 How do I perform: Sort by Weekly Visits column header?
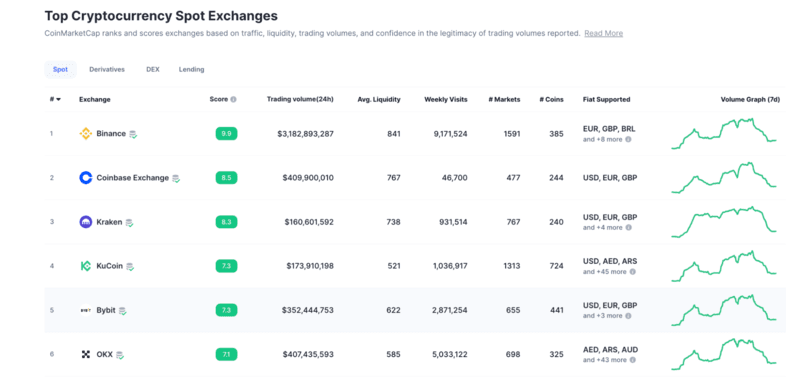click(445, 99)
